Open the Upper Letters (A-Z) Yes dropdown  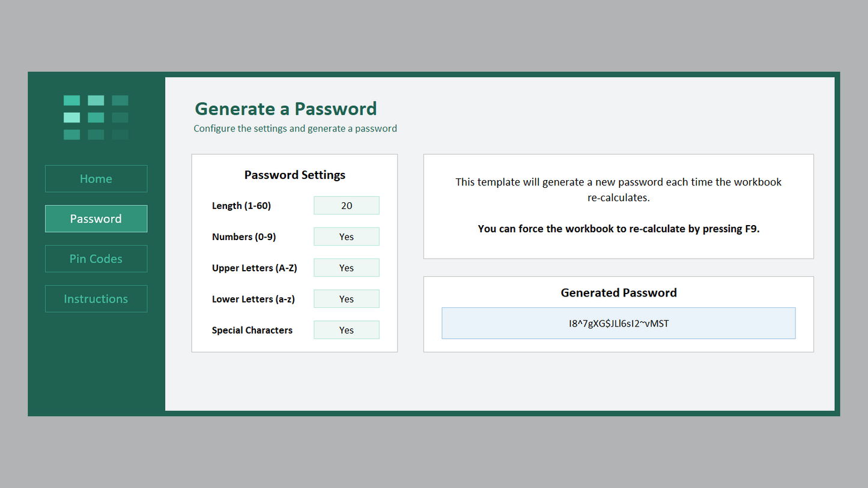347,268
